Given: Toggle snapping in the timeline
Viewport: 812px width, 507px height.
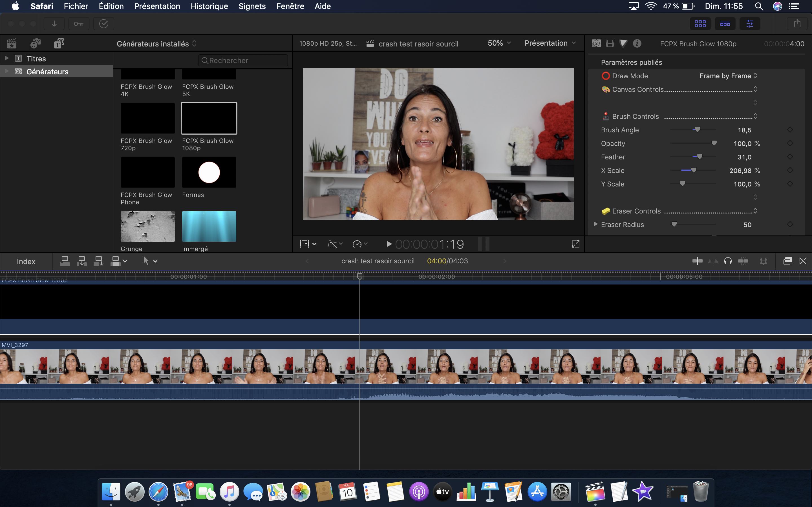Looking at the screenshot, I should pos(743,261).
